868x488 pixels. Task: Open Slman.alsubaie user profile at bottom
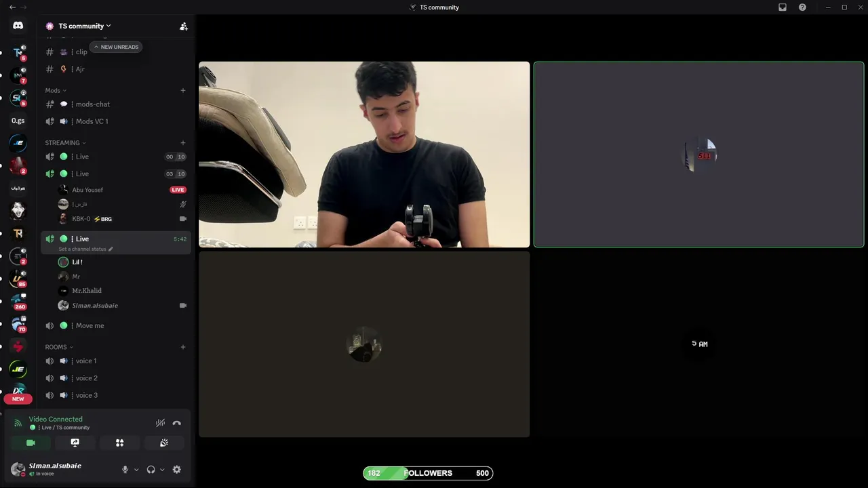point(47,469)
